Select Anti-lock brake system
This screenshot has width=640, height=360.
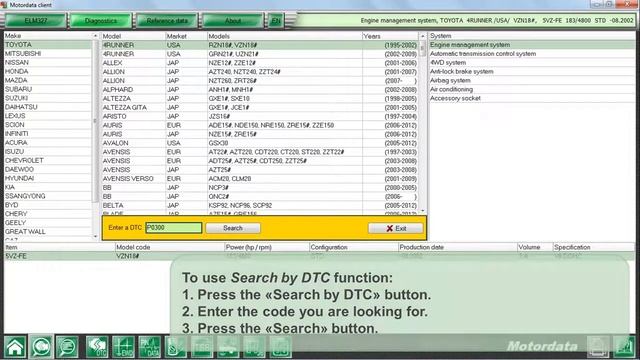coord(532,71)
